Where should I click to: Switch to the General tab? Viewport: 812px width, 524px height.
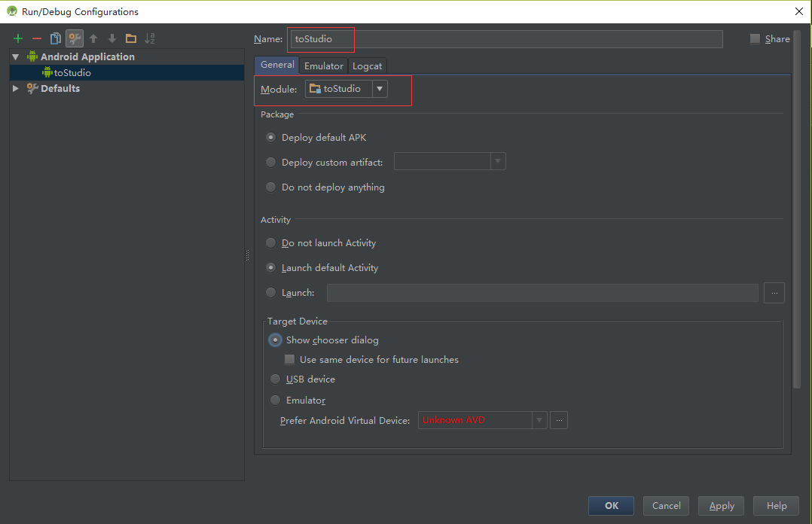tap(277, 65)
